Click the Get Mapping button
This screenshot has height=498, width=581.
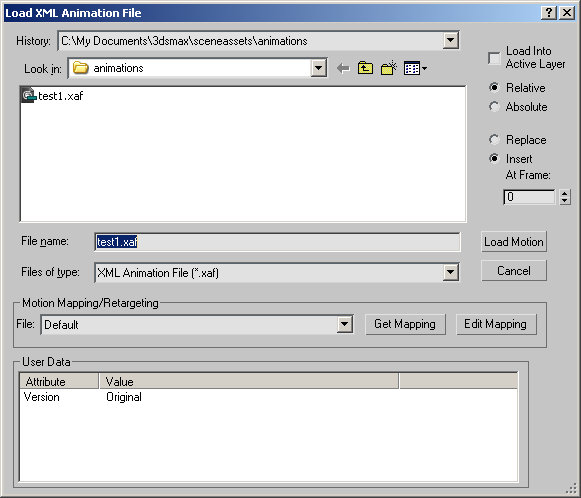click(405, 324)
